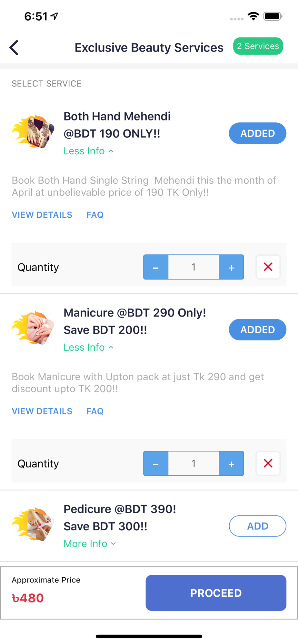The height and width of the screenshot is (644, 298).
Task: Increase Mehendi quantity with plus button
Action: [231, 267]
